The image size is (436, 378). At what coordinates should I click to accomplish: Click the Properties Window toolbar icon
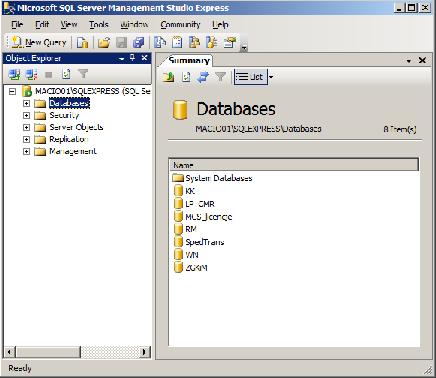(x=229, y=42)
